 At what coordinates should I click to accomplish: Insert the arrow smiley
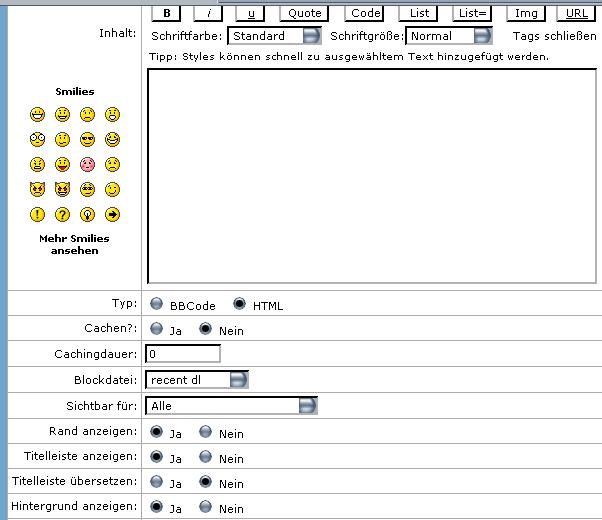click(x=113, y=214)
